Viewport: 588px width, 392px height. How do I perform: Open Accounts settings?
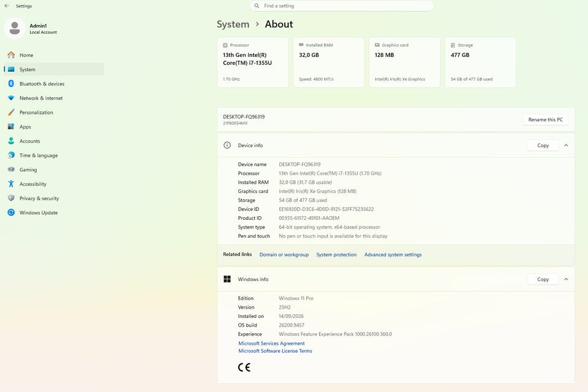(x=54, y=141)
